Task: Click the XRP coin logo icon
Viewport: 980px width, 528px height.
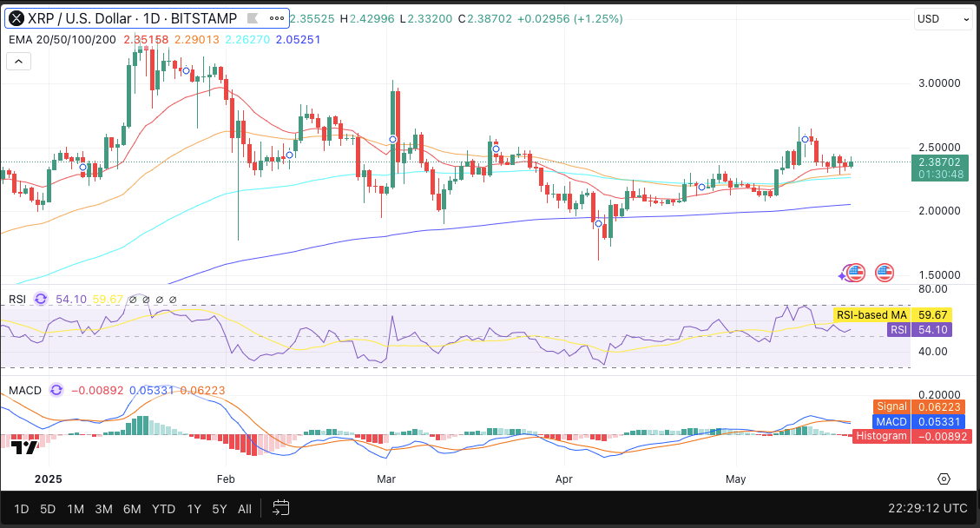Action: click(16, 19)
